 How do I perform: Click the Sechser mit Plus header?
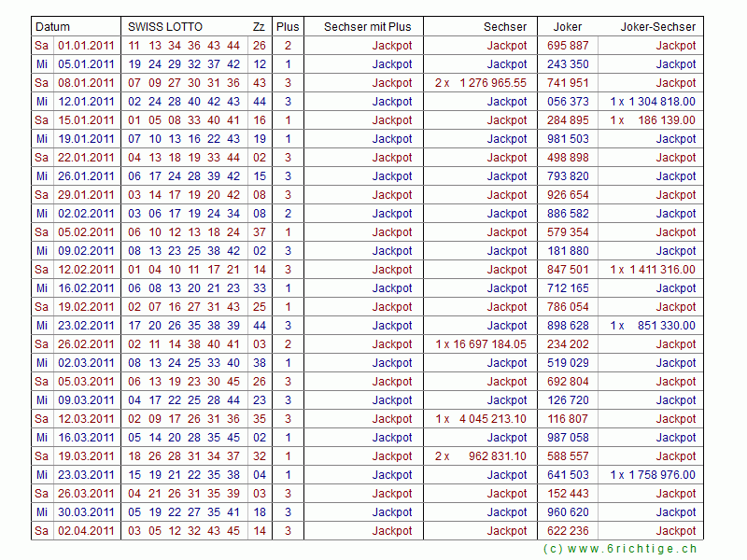(x=367, y=27)
